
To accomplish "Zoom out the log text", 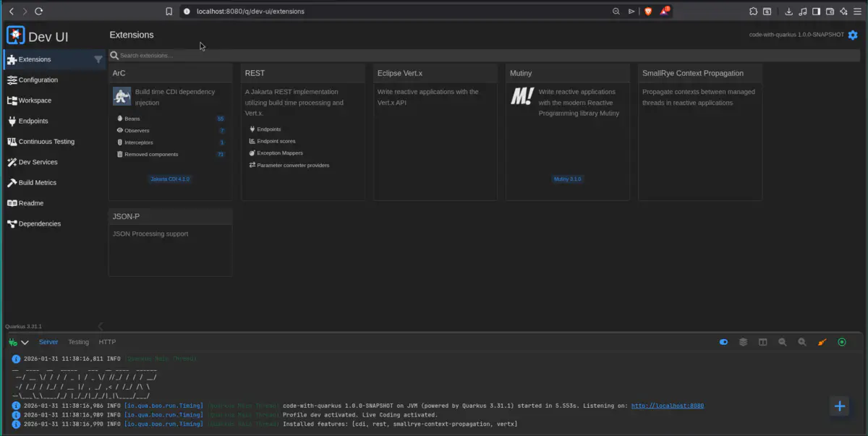I will click(782, 342).
